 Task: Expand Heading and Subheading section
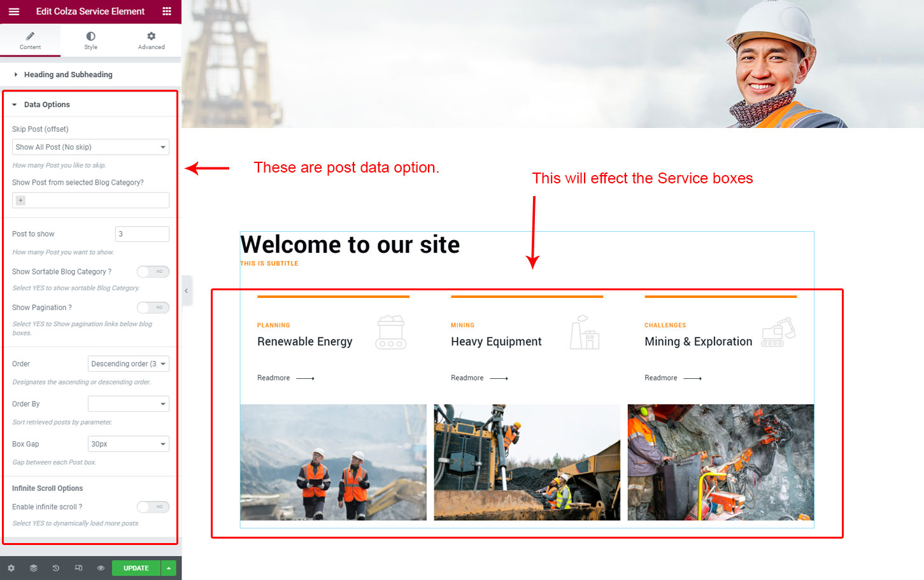(x=68, y=74)
